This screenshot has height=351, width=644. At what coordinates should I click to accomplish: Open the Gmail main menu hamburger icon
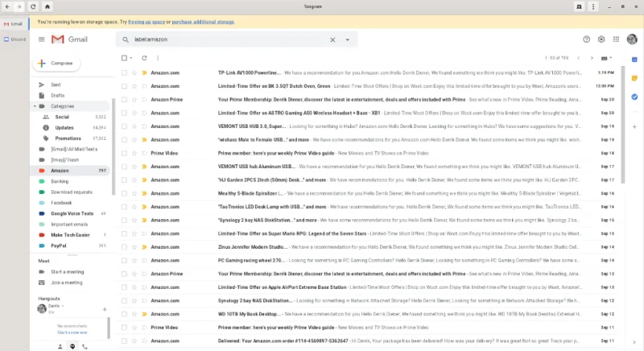click(42, 39)
